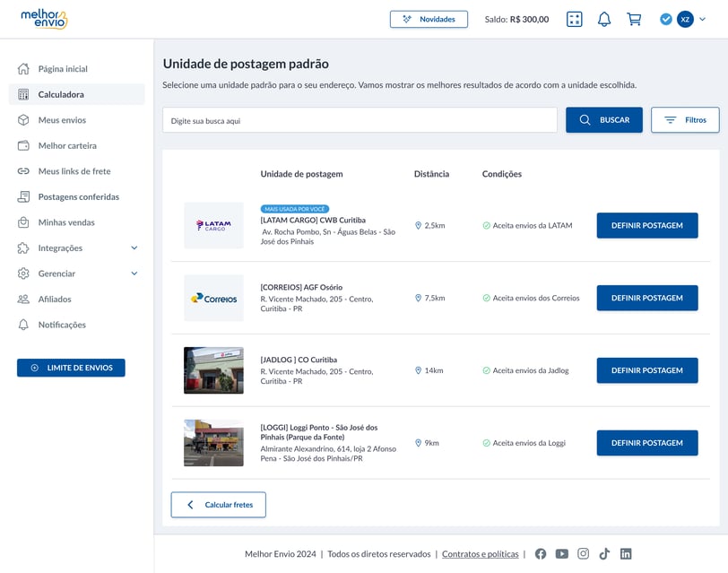The image size is (728, 573).
Task: Click the Calcular fretes back button
Action: 218,505
